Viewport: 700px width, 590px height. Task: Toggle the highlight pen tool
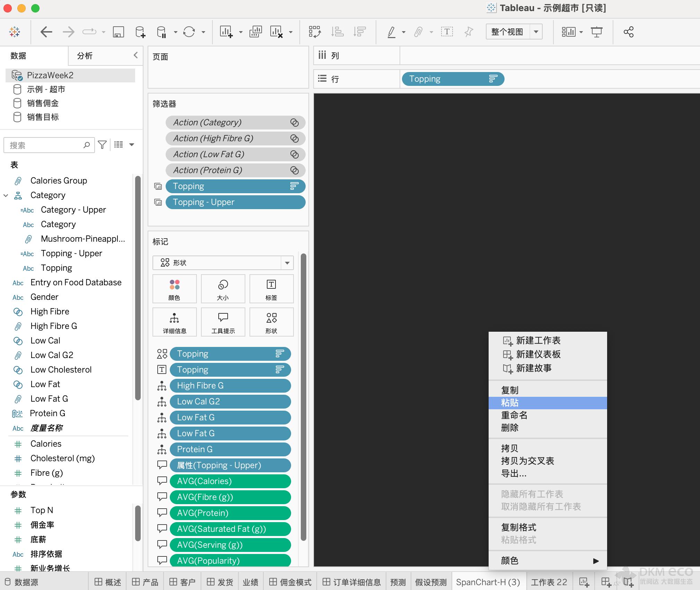[391, 32]
